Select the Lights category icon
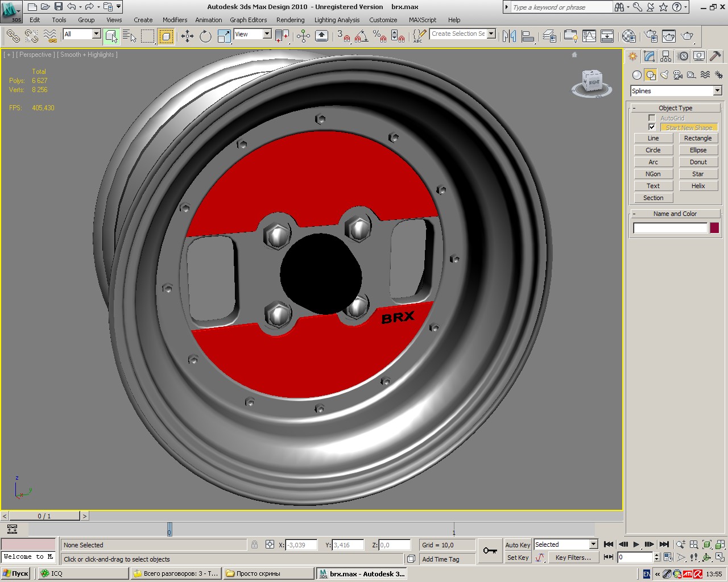 tap(664, 75)
